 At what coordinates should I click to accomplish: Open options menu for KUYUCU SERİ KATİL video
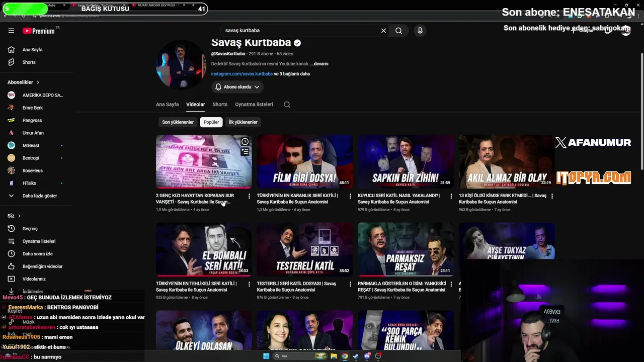pyautogui.click(x=451, y=196)
